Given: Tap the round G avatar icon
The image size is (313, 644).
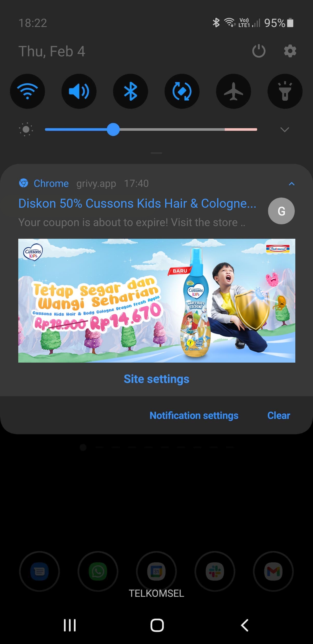Looking at the screenshot, I should coord(281,211).
